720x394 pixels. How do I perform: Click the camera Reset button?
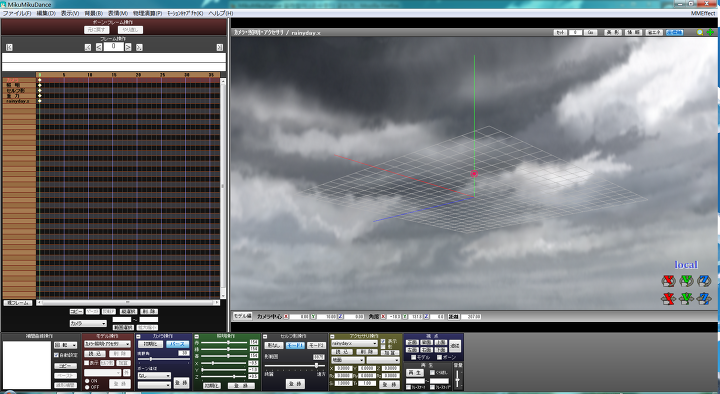click(x=150, y=344)
